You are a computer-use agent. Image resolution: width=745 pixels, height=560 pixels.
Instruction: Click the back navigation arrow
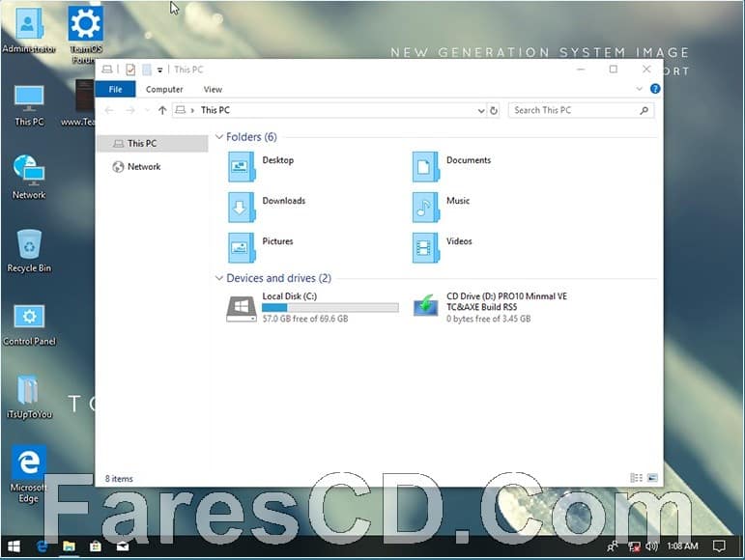click(109, 110)
